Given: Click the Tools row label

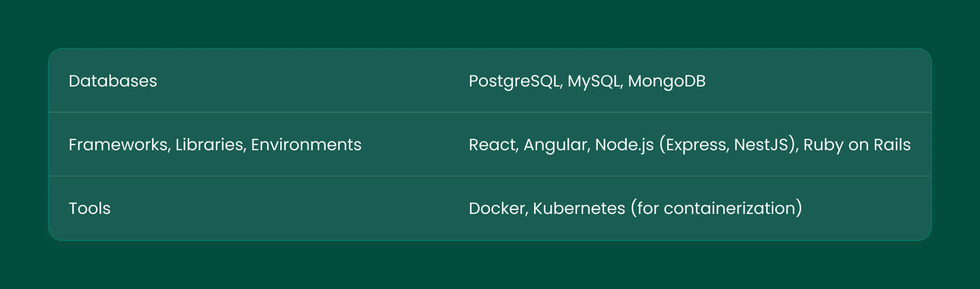Looking at the screenshot, I should coord(90,208).
